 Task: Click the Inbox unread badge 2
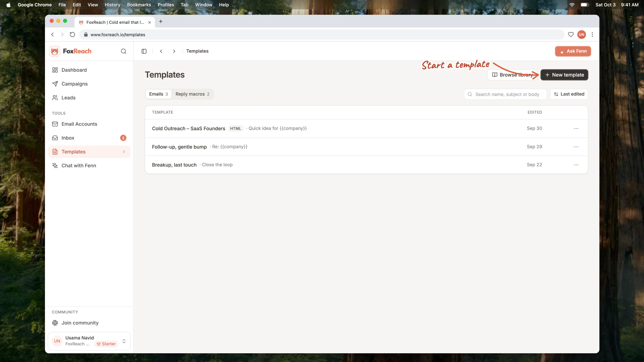(123, 138)
